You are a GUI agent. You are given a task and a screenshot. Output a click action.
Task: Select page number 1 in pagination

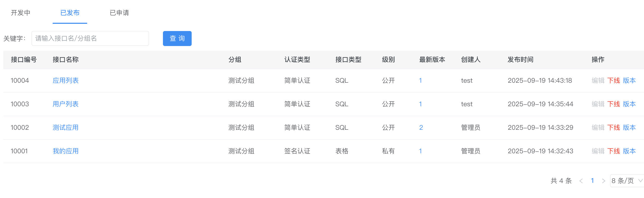pos(592,181)
